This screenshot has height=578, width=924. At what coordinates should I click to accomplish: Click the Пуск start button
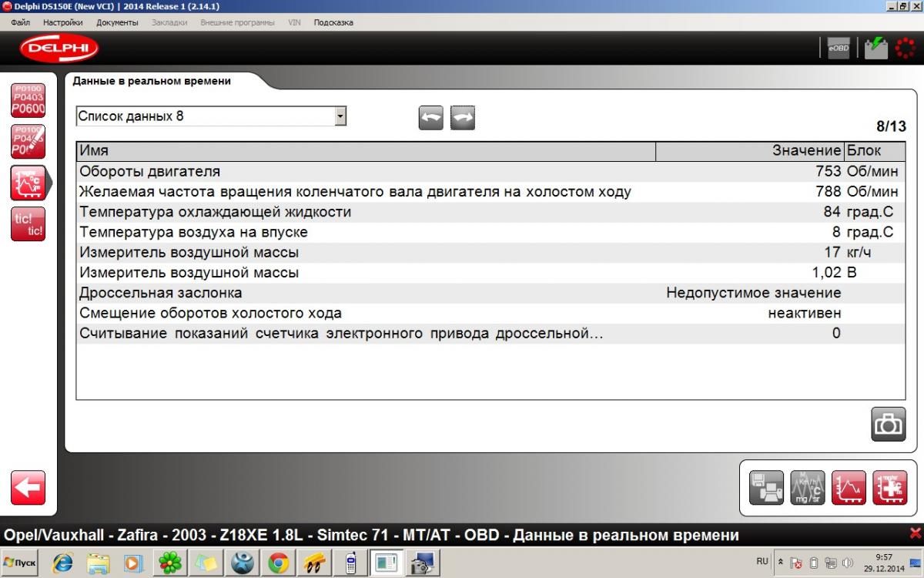click(20, 563)
